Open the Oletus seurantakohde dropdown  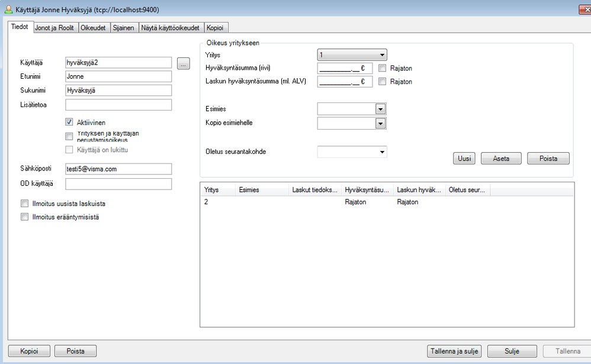(x=352, y=152)
